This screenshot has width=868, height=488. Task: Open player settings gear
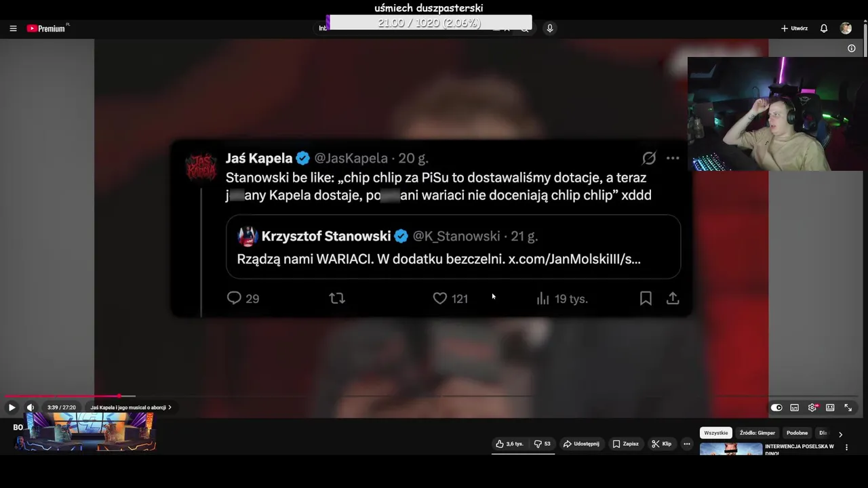point(812,407)
